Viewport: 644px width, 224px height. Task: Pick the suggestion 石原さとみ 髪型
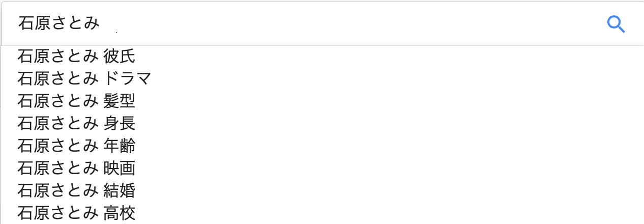(322, 101)
